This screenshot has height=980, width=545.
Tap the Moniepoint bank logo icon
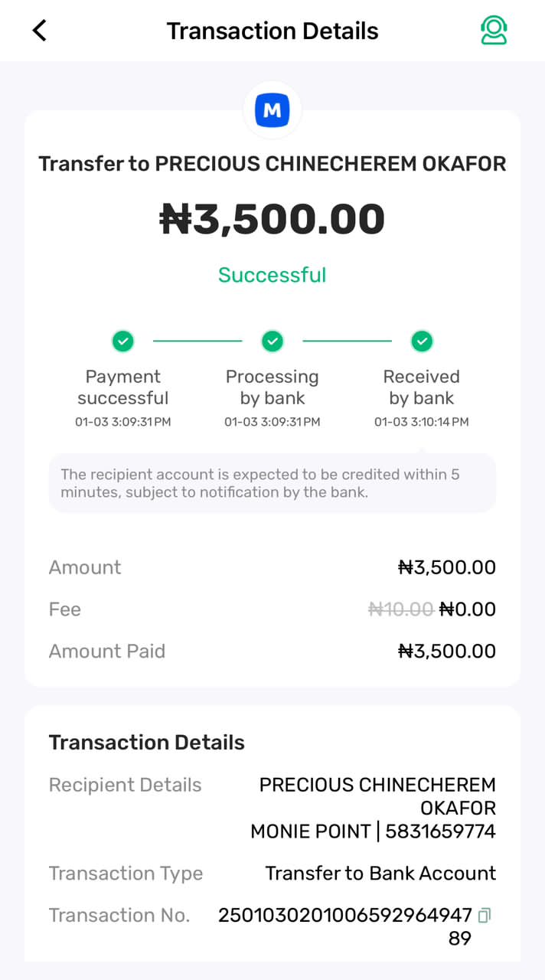(x=272, y=110)
